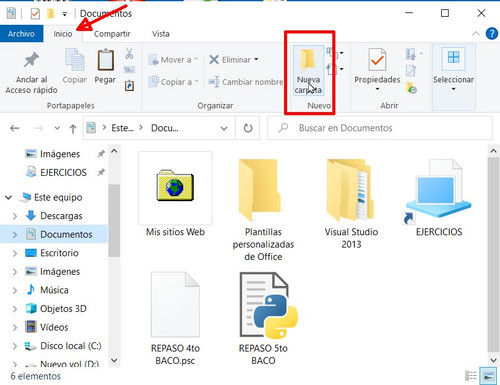The image size is (500, 385).
Task: Click the file pane scroll down arrow
Action: tap(493, 360)
